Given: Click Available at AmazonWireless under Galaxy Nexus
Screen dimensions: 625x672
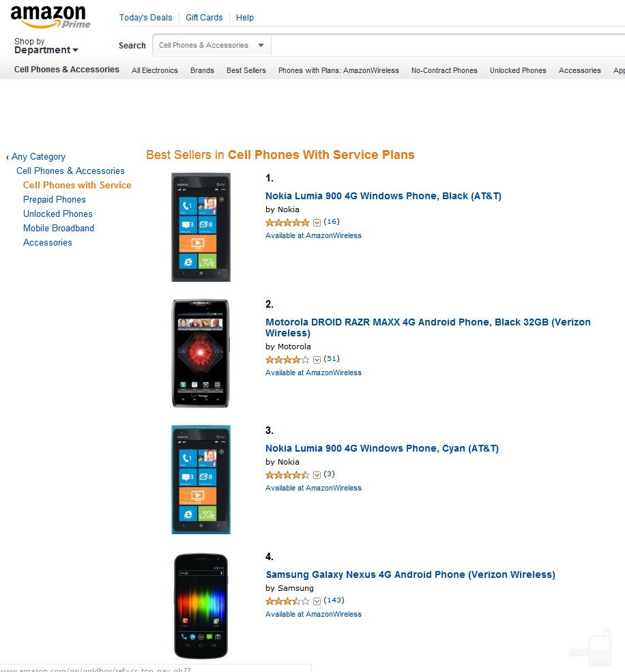Looking at the screenshot, I should (x=313, y=614).
